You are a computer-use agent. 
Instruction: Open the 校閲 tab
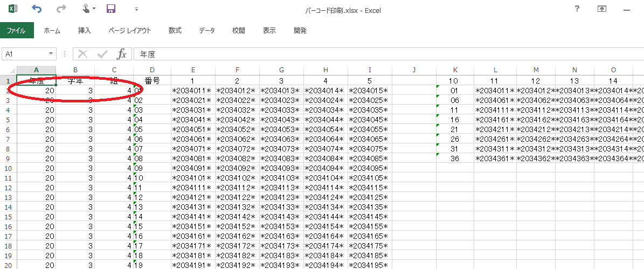(239, 30)
